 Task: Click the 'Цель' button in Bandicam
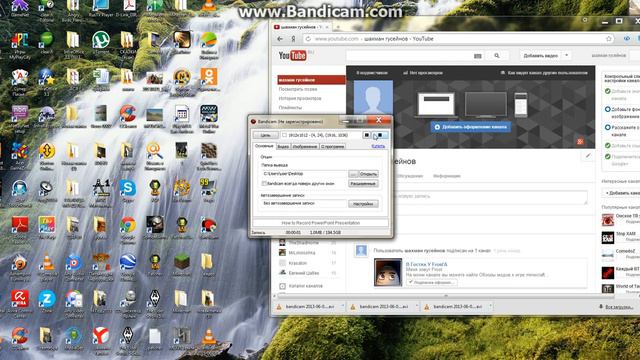pyautogui.click(x=266, y=135)
